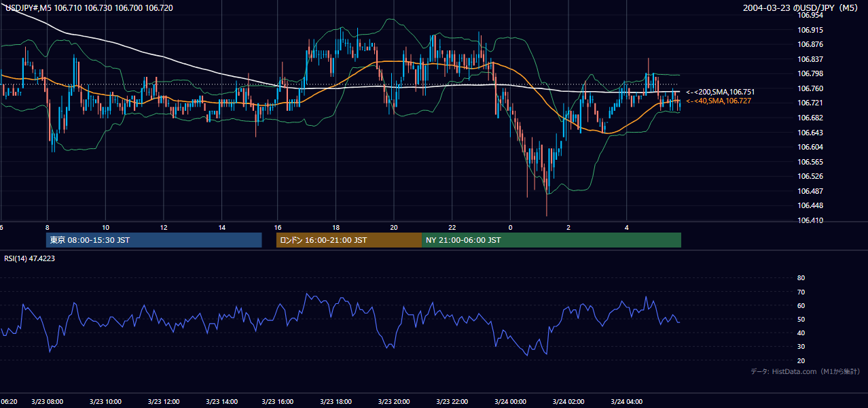The width and height of the screenshot is (868, 408).
Task: Click the 3/23 14:00 bottom axis timestamp
Action: pyautogui.click(x=221, y=401)
